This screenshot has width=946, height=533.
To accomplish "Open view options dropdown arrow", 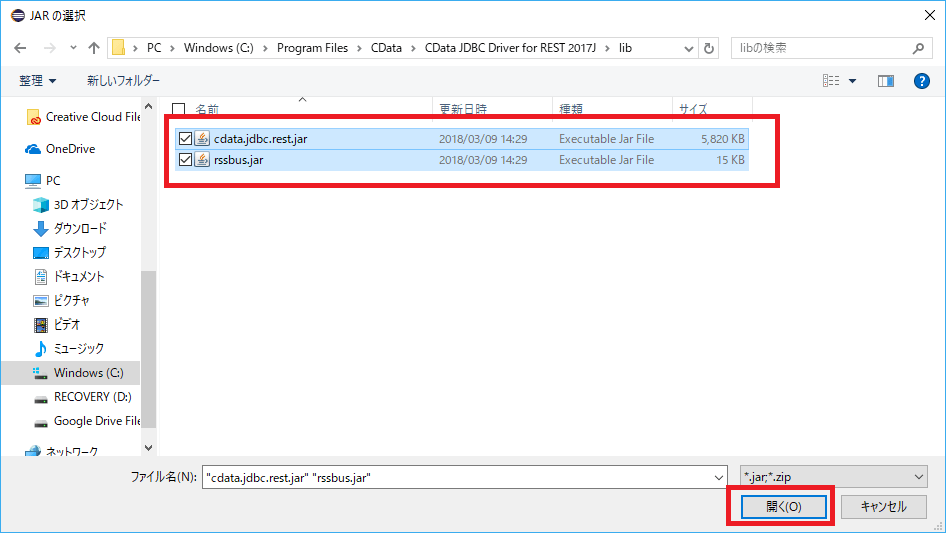I will [852, 81].
